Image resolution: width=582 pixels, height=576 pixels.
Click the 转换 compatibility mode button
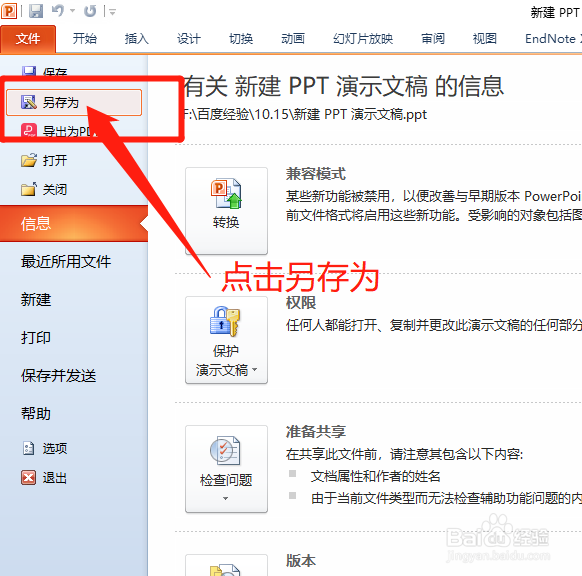click(226, 211)
